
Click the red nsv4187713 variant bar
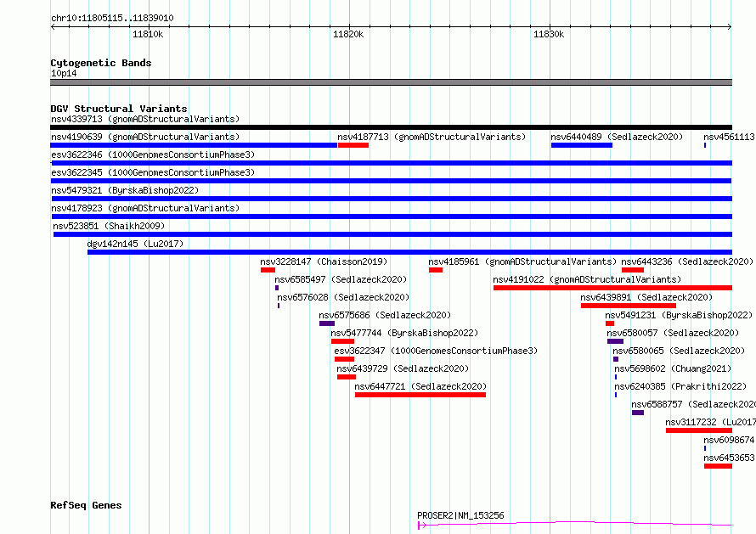pyautogui.click(x=353, y=145)
